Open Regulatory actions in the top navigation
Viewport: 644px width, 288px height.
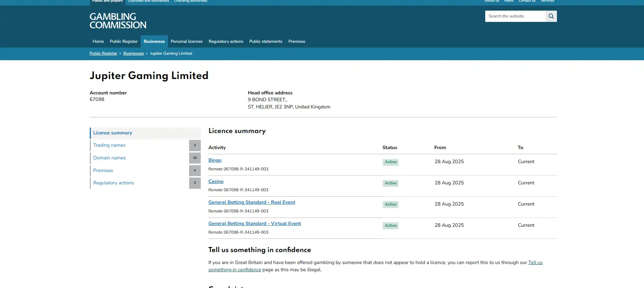226,41
